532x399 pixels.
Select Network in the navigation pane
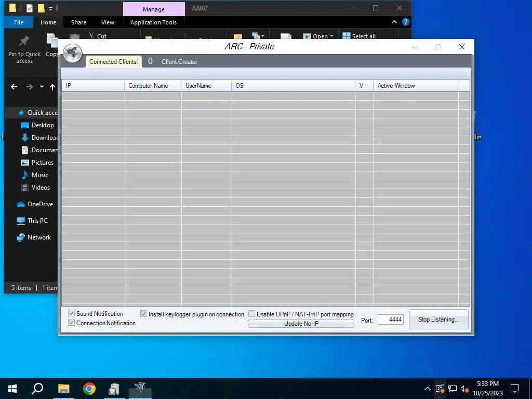(34, 237)
